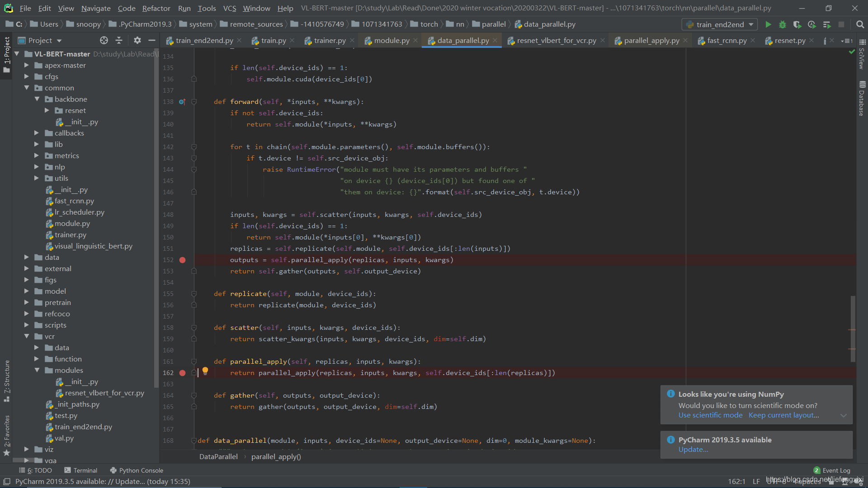Click the 1: Project side tab
Screen dimensions: 868x488
point(6,55)
